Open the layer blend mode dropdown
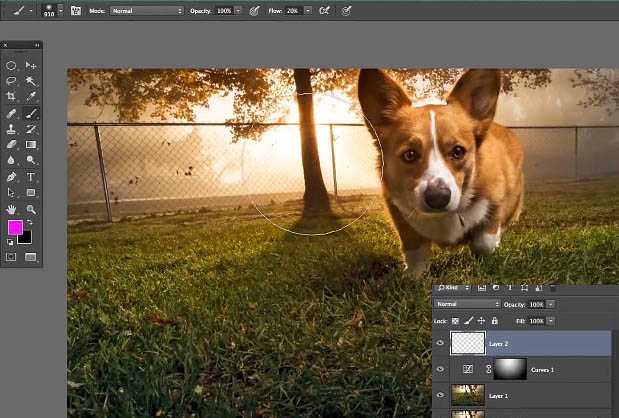The height and width of the screenshot is (418, 619). point(467,304)
